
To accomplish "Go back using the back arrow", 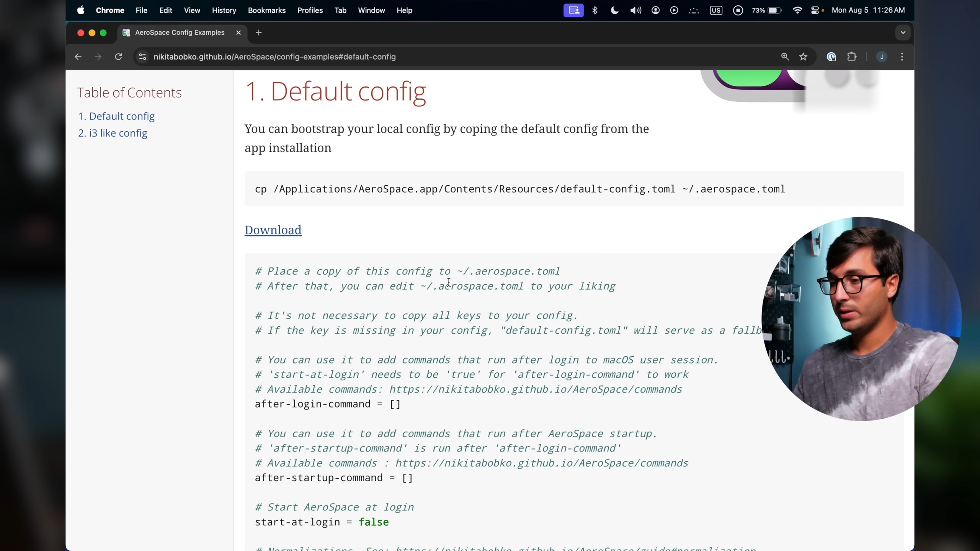I will 78,57.
